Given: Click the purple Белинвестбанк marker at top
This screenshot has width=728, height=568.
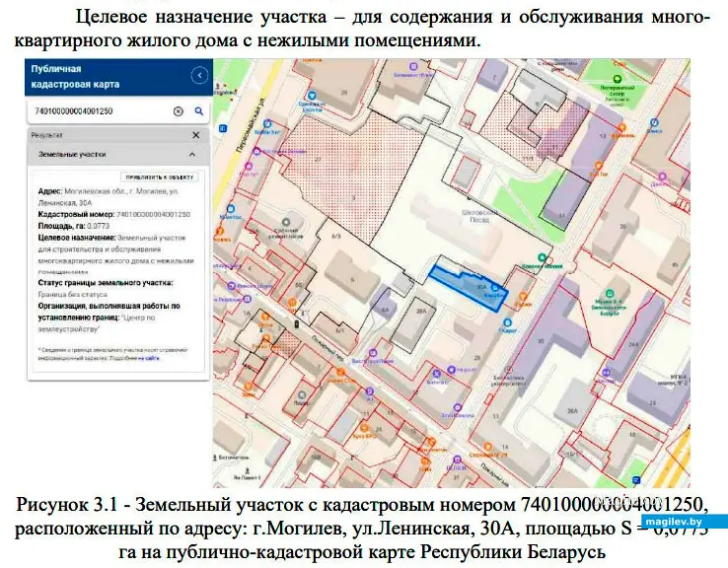Looking at the screenshot, I should click(x=412, y=66).
